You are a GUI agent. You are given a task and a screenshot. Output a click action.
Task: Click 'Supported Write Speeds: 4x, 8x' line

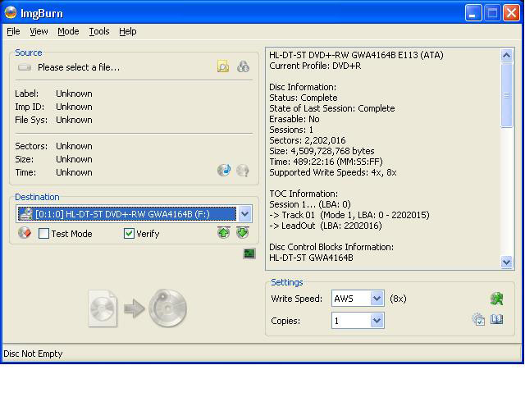(x=333, y=172)
